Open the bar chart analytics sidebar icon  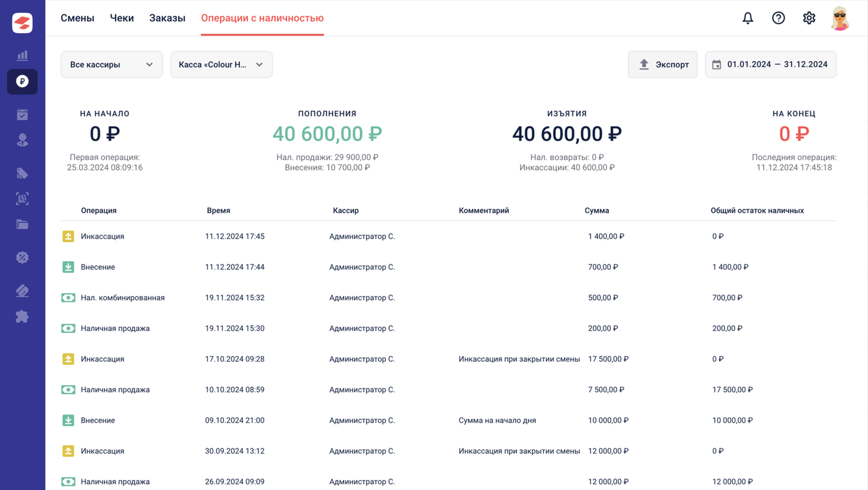coord(22,55)
